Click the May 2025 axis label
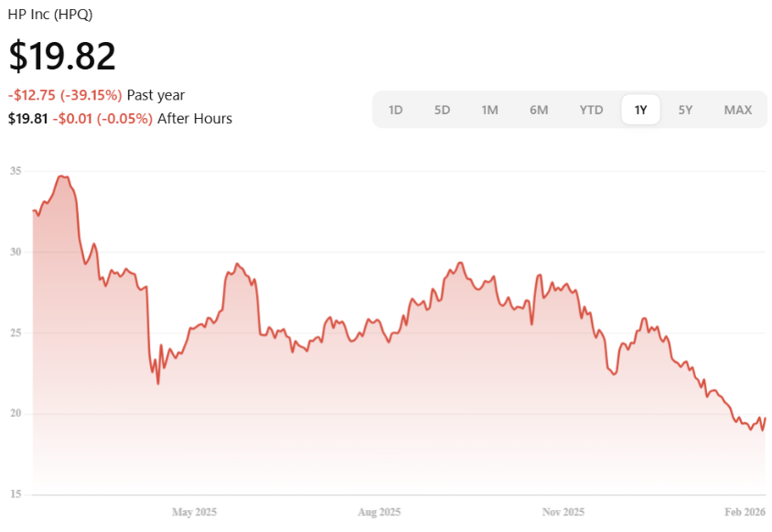772x532 pixels. pos(194,512)
